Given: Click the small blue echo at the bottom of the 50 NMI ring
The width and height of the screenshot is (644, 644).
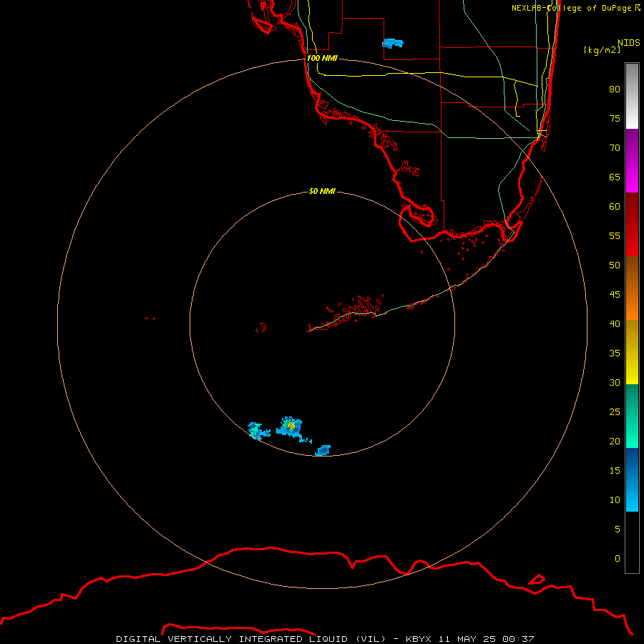Looking at the screenshot, I should click(323, 450).
